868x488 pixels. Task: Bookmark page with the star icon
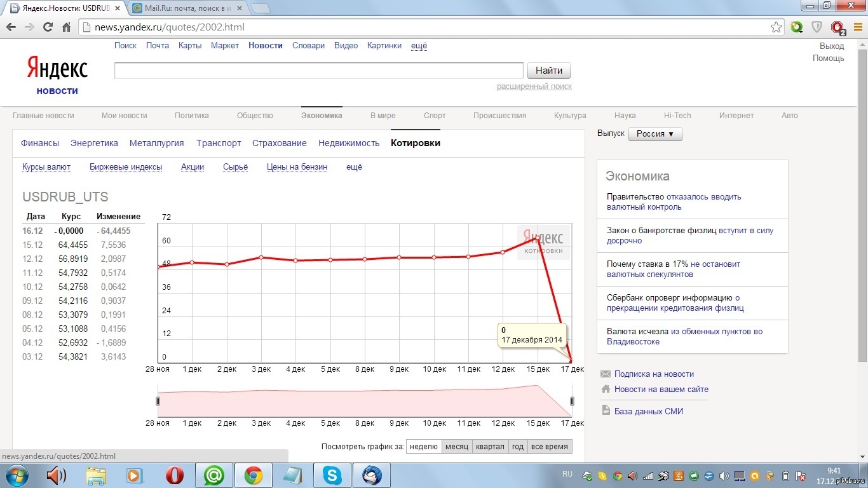[x=776, y=27]
